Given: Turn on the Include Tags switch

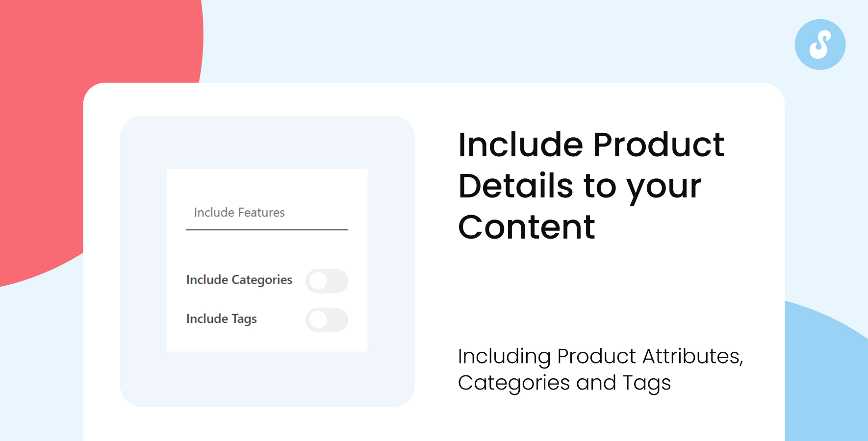Looking at the screenshot, I should pyautogui.click(x=327, y=320).
